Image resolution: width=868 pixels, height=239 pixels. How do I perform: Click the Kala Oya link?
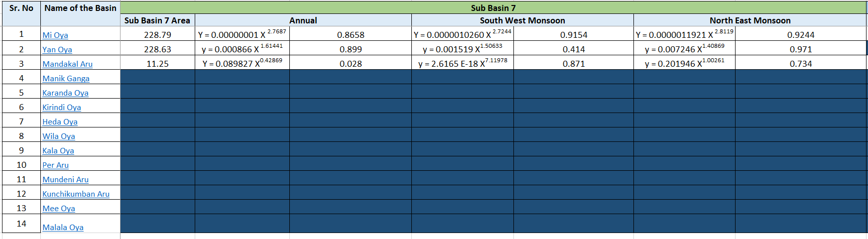click(58, 151)
